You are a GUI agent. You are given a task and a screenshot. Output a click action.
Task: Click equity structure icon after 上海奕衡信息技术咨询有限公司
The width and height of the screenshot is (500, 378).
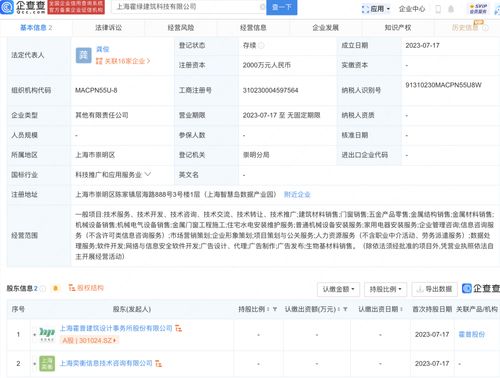[x=158, y=363]
